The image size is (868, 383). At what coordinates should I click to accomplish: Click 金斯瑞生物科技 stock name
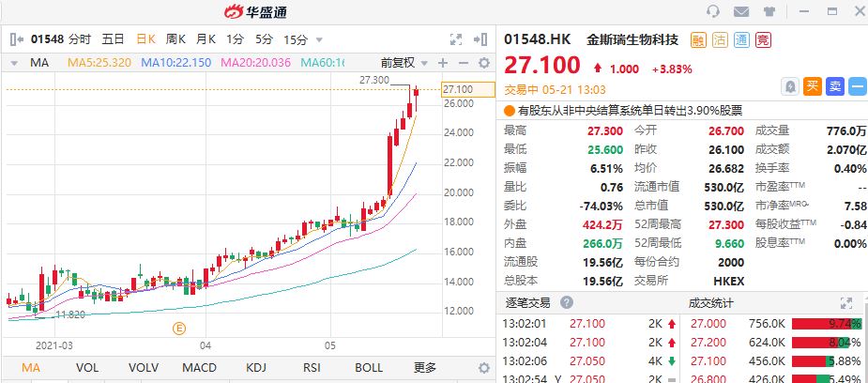(x=632, y=39)
